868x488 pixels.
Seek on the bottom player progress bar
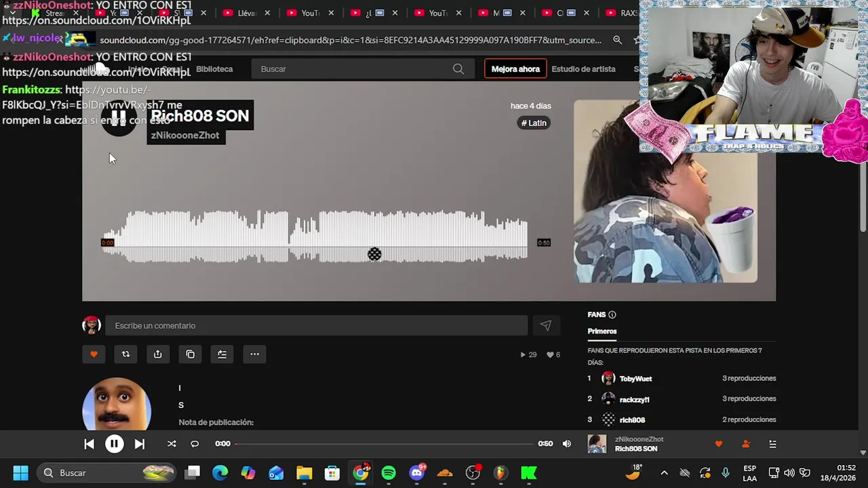[x=384, y=444]
